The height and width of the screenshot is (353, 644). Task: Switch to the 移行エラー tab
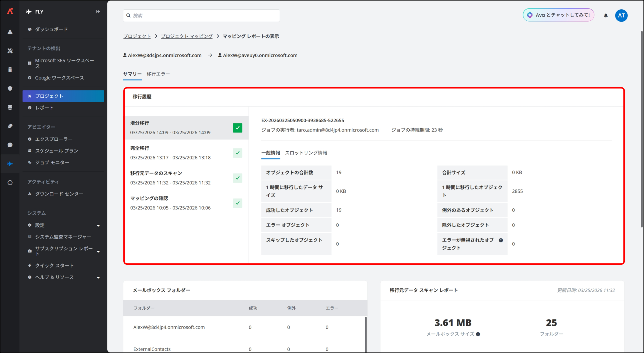coord(158,74)
